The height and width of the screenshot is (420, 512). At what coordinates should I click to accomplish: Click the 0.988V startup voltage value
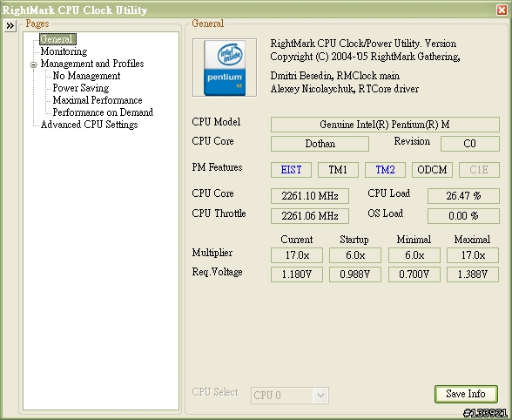[x=355, y=274]
